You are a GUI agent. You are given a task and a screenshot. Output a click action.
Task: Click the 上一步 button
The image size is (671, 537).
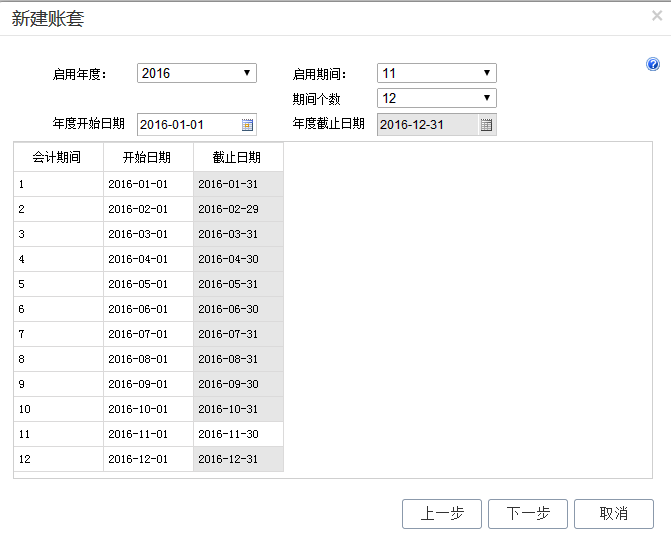tap(441, 513)
